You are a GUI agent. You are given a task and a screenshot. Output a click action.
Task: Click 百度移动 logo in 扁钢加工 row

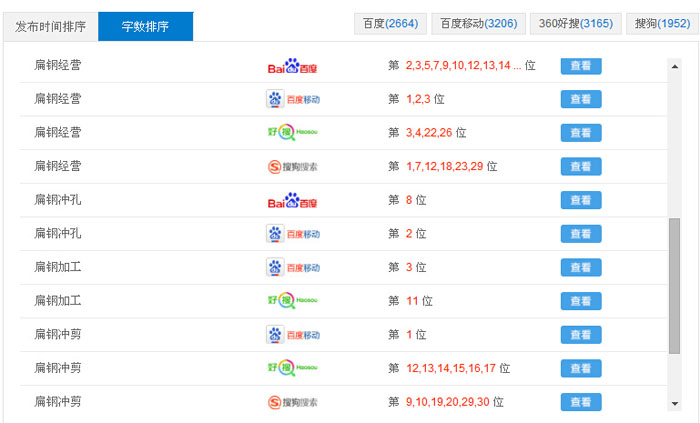pyautogui.click(x=293, y=267)
